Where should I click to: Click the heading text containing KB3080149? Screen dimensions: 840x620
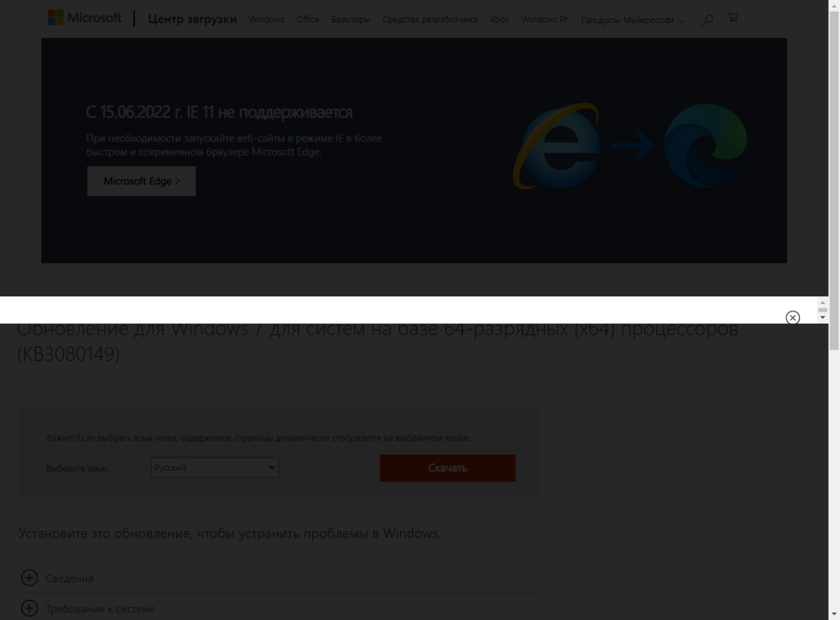coord(377,342)
